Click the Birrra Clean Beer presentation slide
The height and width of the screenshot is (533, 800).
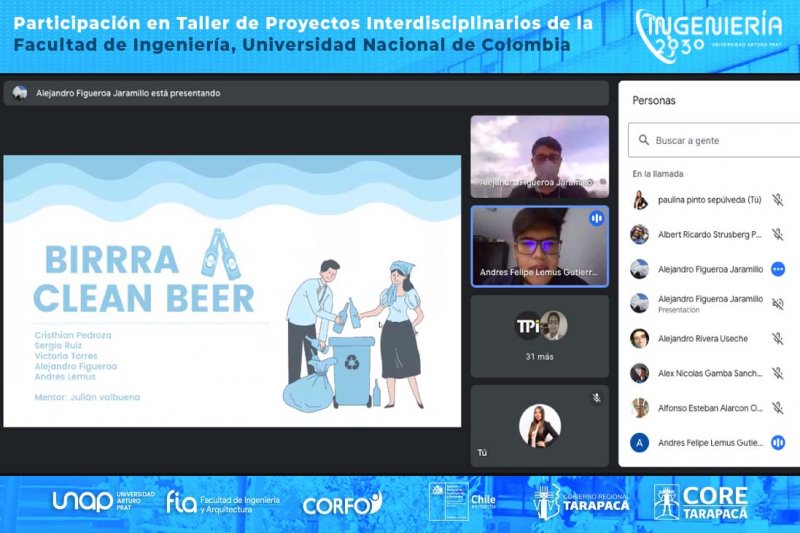coord(232,290)
